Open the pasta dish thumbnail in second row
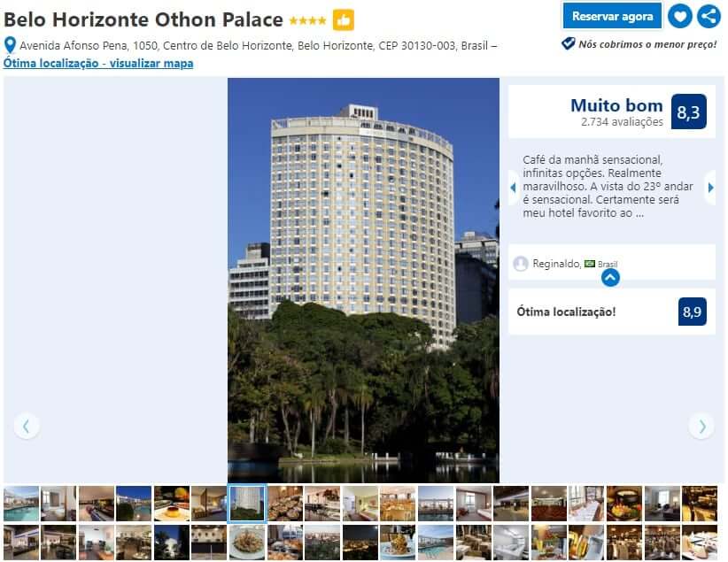Image resolution: width=728 pixels, height=562 pixels. click(247, 543)
